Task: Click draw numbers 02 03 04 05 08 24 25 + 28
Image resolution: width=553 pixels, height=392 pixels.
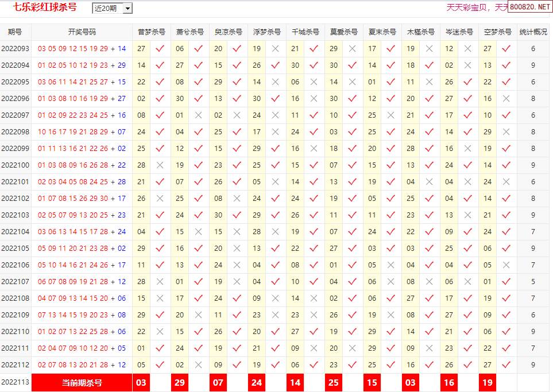Action: tap(82, 181)
